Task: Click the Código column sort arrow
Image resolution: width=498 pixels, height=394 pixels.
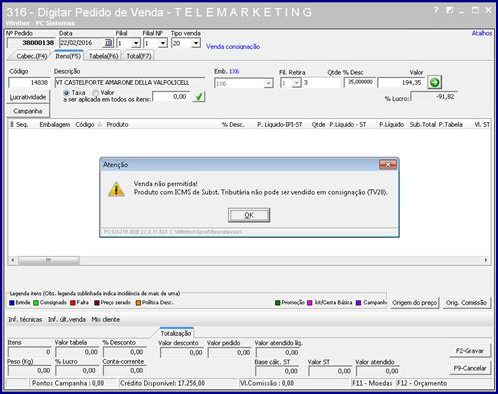Action: point(99,124)
